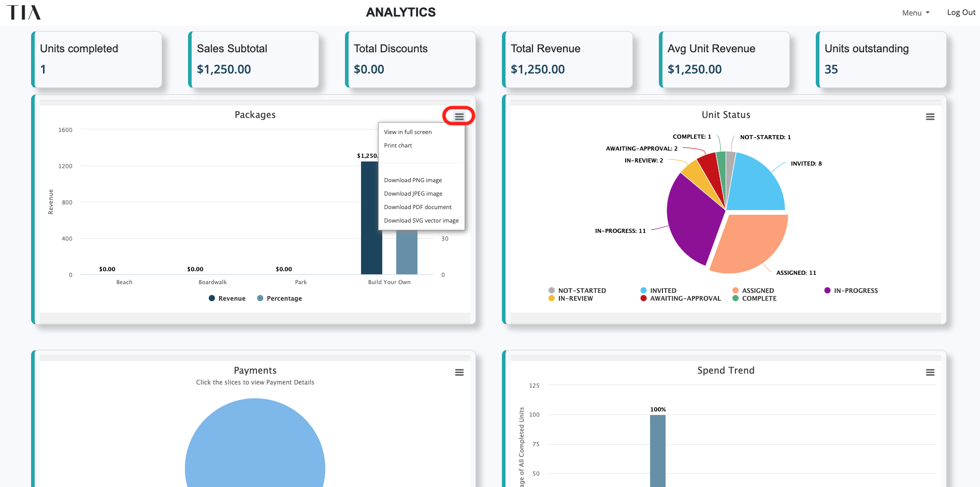This screenshot has width=980, height=487.
Task: Open the Unit Status chart hamburger menu
Action: click(930, 116)
